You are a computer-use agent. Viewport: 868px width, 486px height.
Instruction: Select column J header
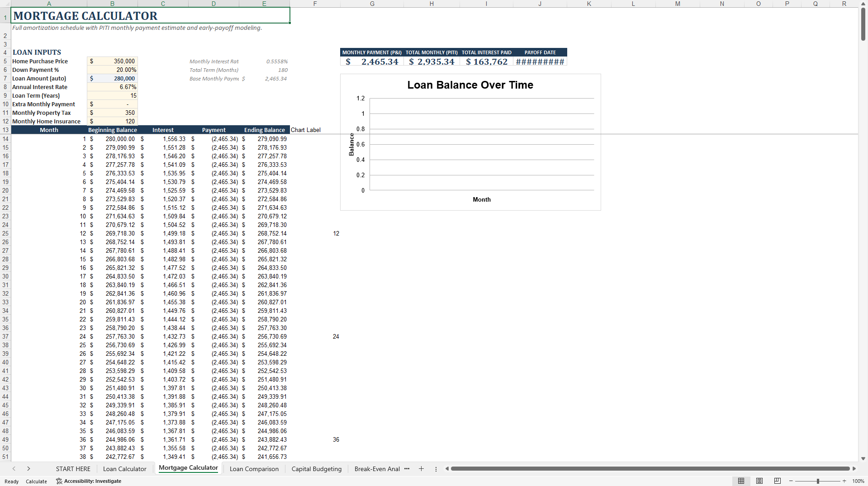tap(540, 4)
